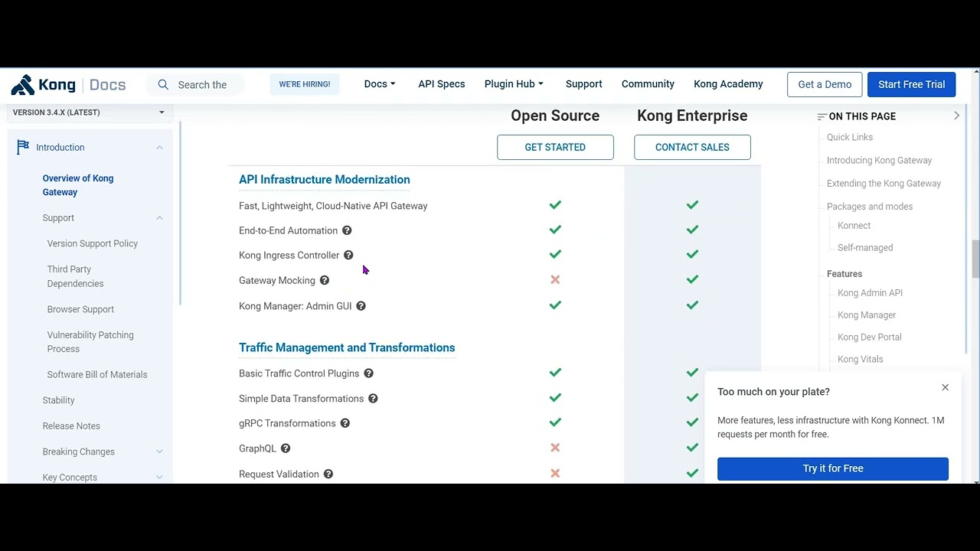980x551 pixels.
Task: Show help for End-to-End Automation
Action: tap(347, 230)
